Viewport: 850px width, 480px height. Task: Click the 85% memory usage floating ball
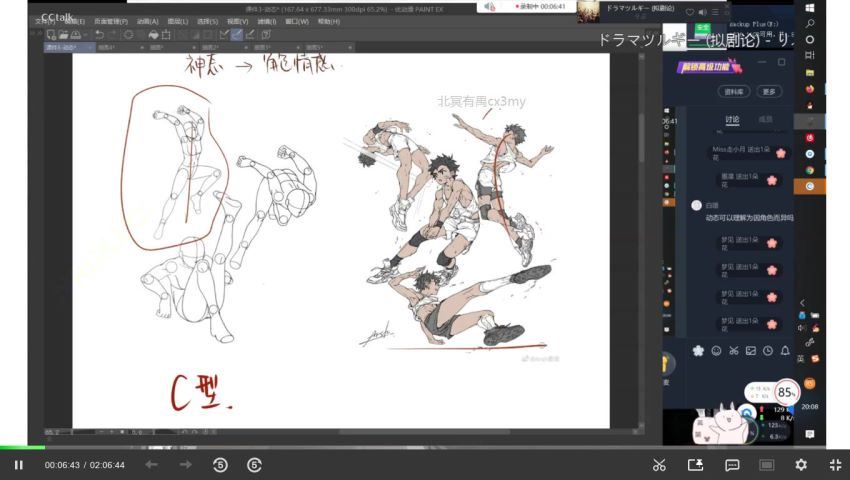(786, 392)
